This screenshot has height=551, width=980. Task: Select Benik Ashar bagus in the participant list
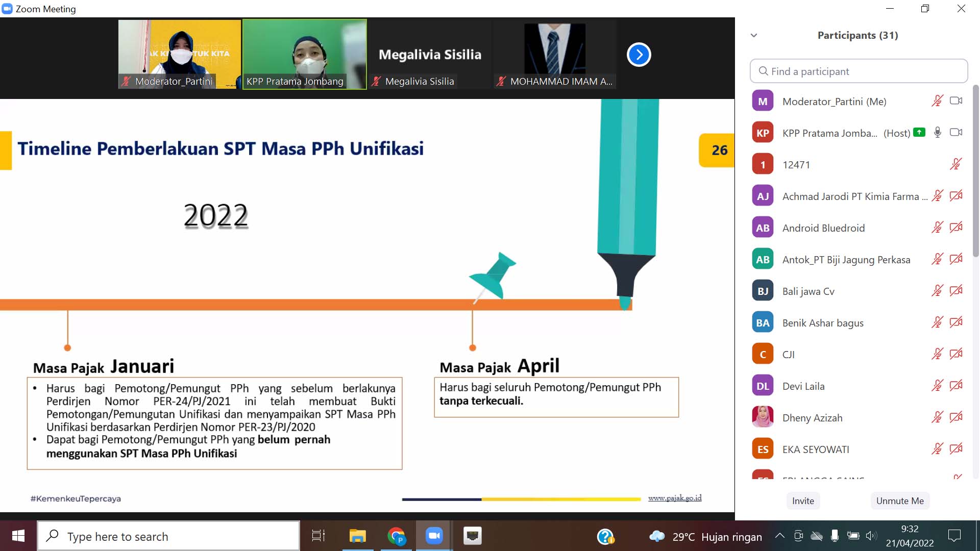point(822,323)
